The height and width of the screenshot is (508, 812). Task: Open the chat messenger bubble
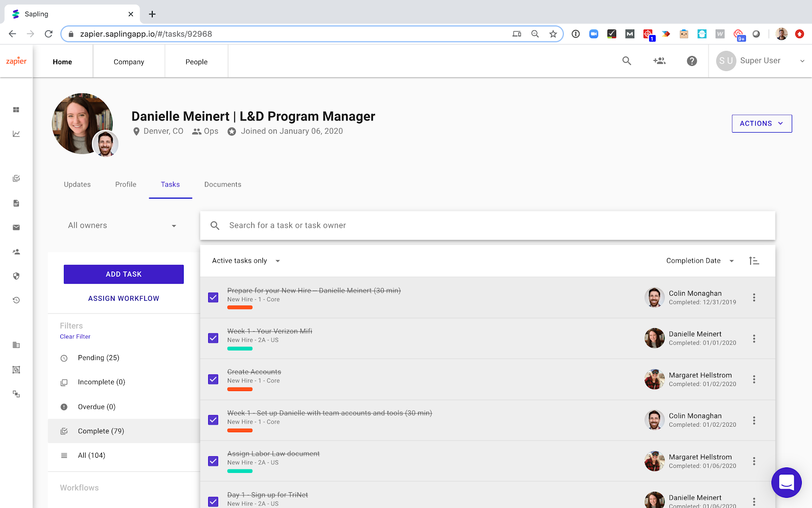click(x=786, y=482)
